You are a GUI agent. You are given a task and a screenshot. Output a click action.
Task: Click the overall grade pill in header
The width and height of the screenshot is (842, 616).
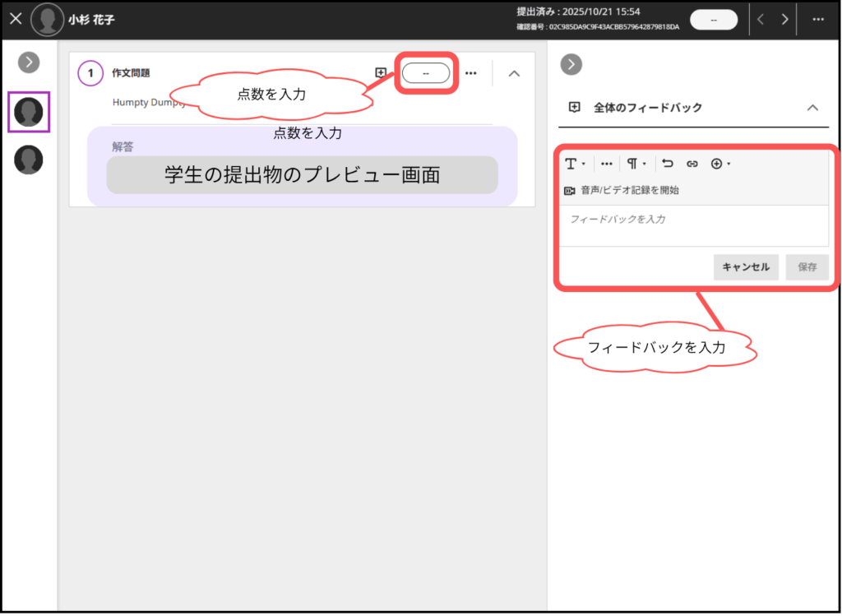pyautogui.click(x=714, y=20)
